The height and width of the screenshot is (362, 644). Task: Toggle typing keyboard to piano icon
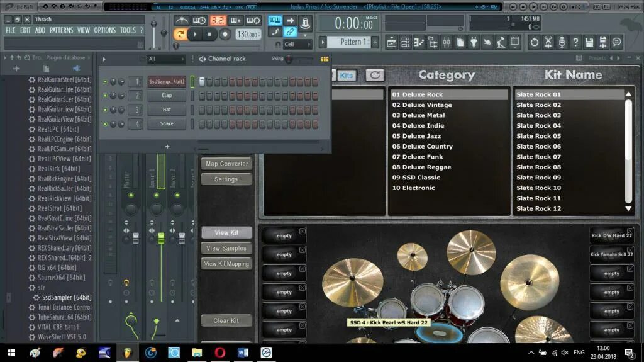tap(275, 20)
